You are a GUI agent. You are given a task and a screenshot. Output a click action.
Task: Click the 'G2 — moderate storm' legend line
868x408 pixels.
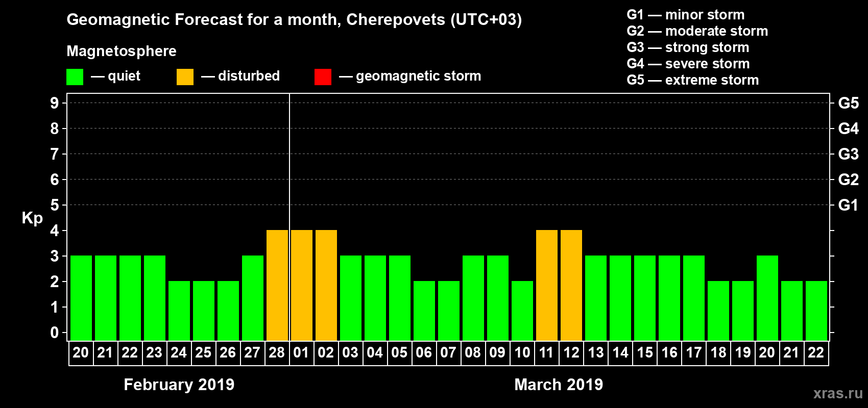coord(697,31)
